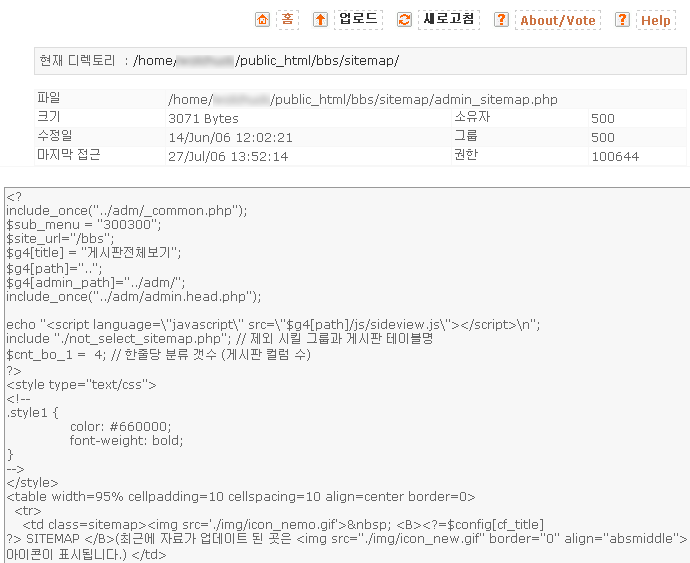Click the 14/Jun/06 modified date value
The image size is (690, 563).
(230, 137)
